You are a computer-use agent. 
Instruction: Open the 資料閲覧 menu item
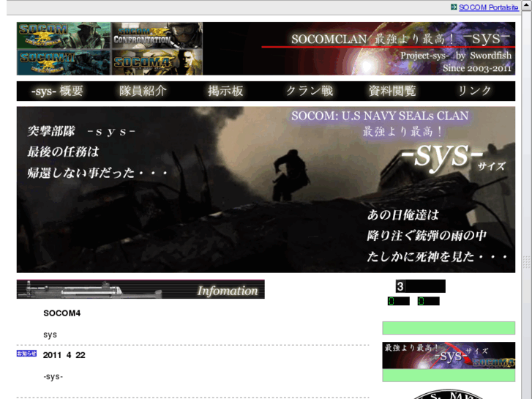coord(392,91)
